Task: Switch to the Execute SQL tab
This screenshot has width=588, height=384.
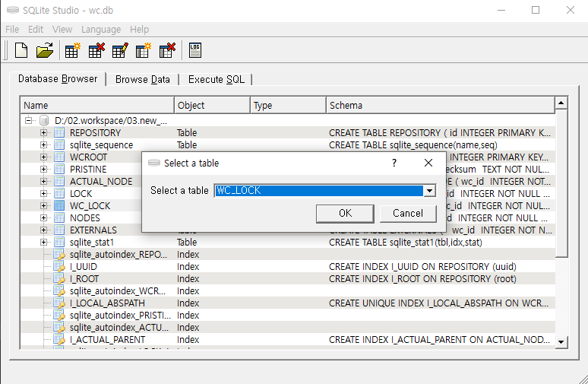Action: [x=217, y=80]
